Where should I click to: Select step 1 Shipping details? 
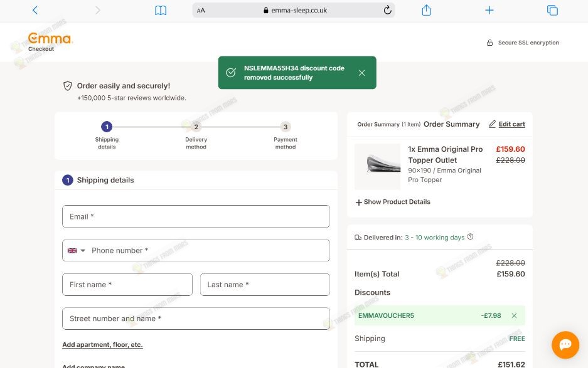(x=107, y=135)
